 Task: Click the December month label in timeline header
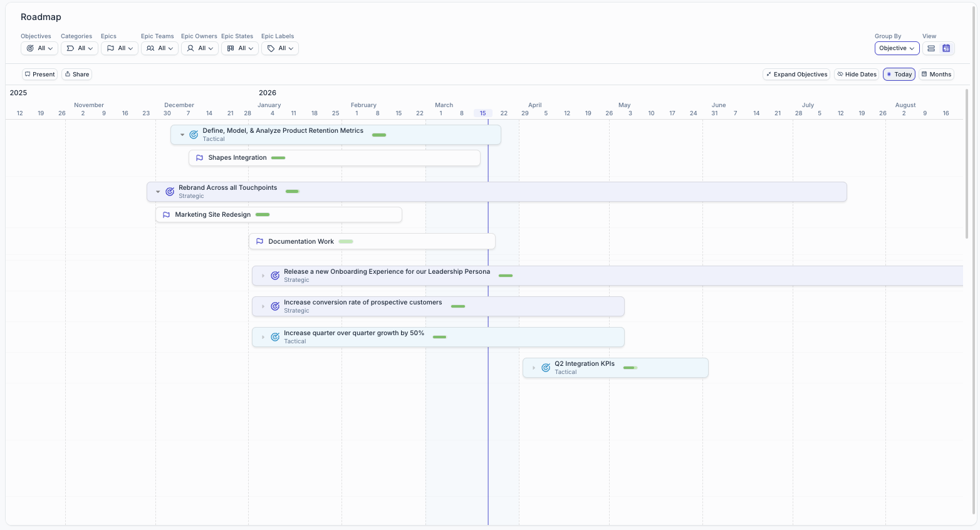tap(179, 105)
